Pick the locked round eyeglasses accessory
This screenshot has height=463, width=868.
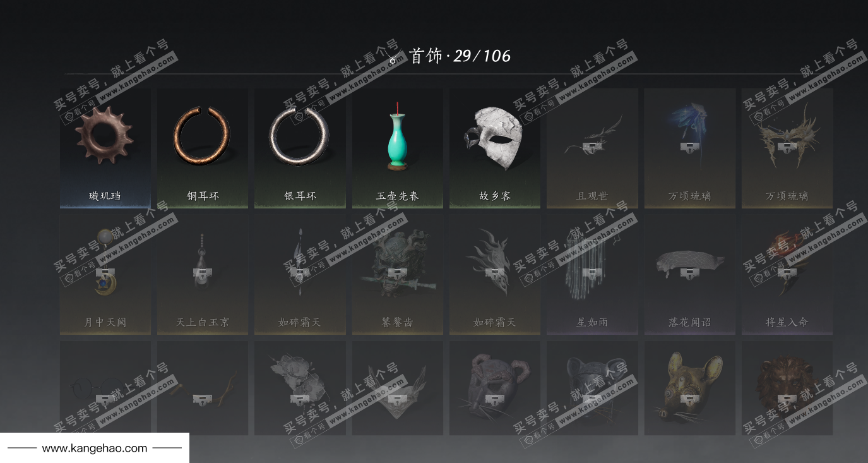coord(105,388)
